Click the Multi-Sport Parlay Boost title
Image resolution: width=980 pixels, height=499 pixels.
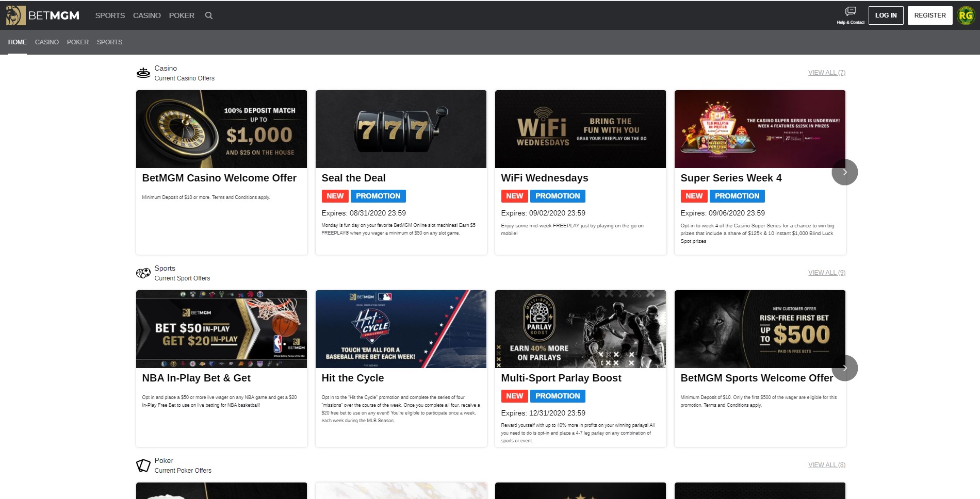561,378
